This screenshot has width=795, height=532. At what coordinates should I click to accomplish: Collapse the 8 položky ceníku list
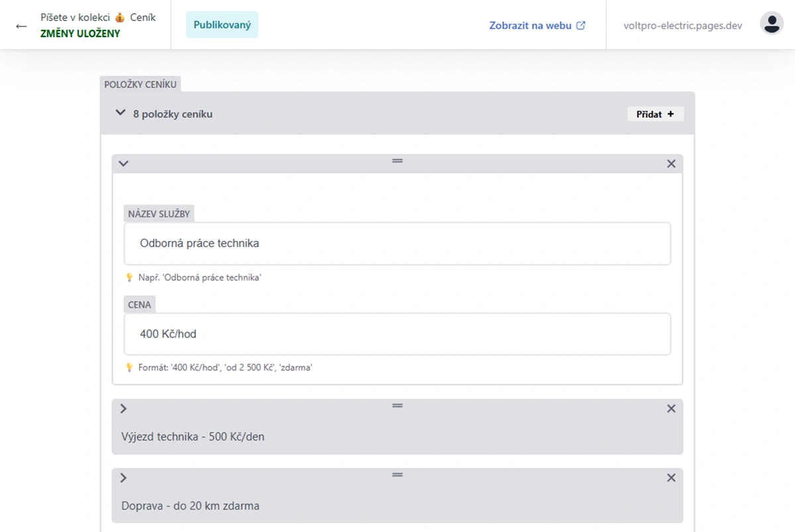(x=121, y=113)
